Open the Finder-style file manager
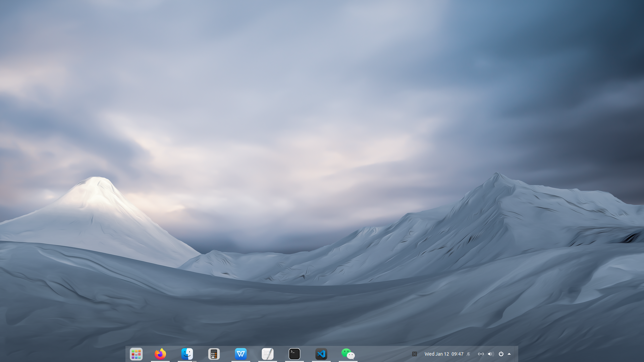Image resolution: width=644 pixels, height=362 pixels. coord(187,354)
